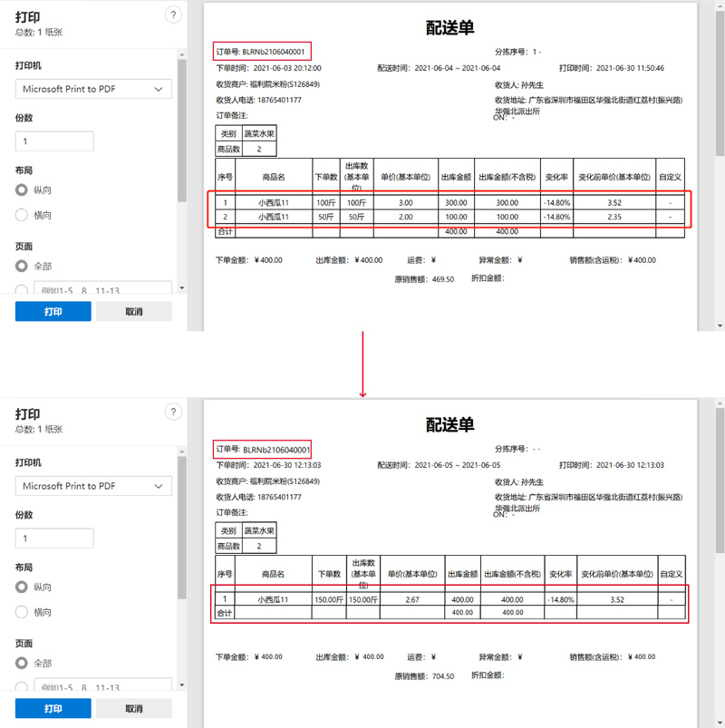
Task: Click settings scroll-up arrow in upper dialog
Action: [x=182, y=54]
